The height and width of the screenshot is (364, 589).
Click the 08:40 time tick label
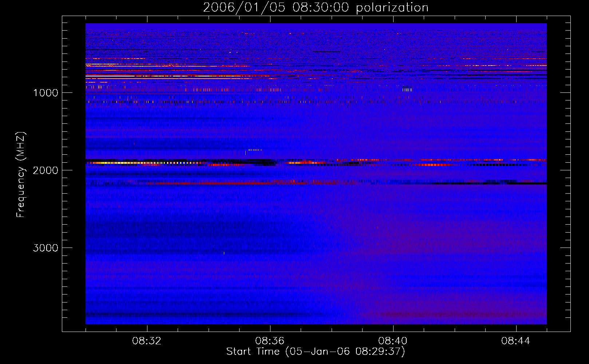click(393, 341)
